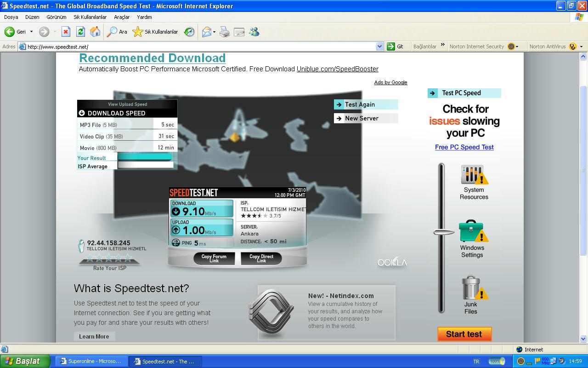Screen dimensions: 588x368
Task: Click Copy Direct Link button
Action: (261, 259)
